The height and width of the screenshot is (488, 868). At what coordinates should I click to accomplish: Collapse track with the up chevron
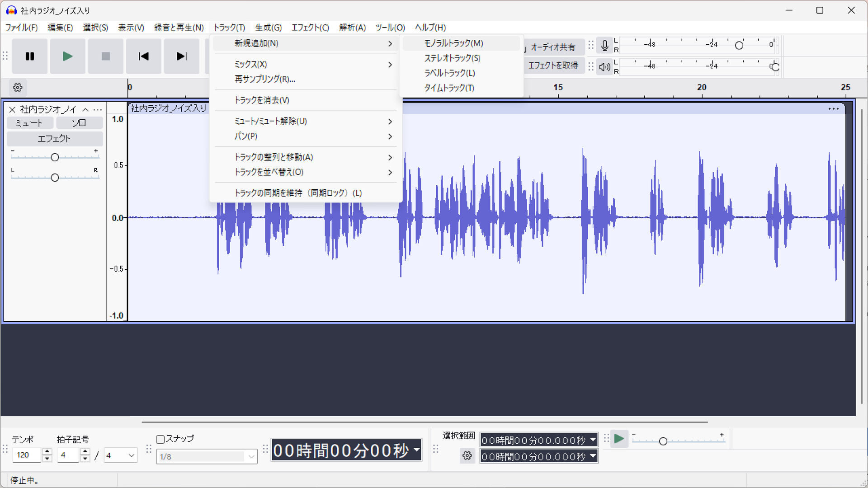85,110
